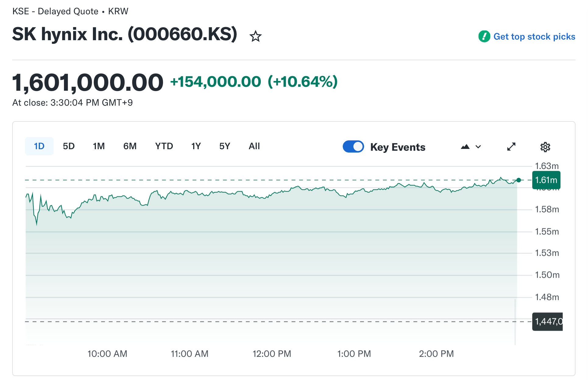Click the 1,447,0 previous close tag
The width and height of the screenshot is (588, 380).
pyautogui.click(x=547, y=322)
